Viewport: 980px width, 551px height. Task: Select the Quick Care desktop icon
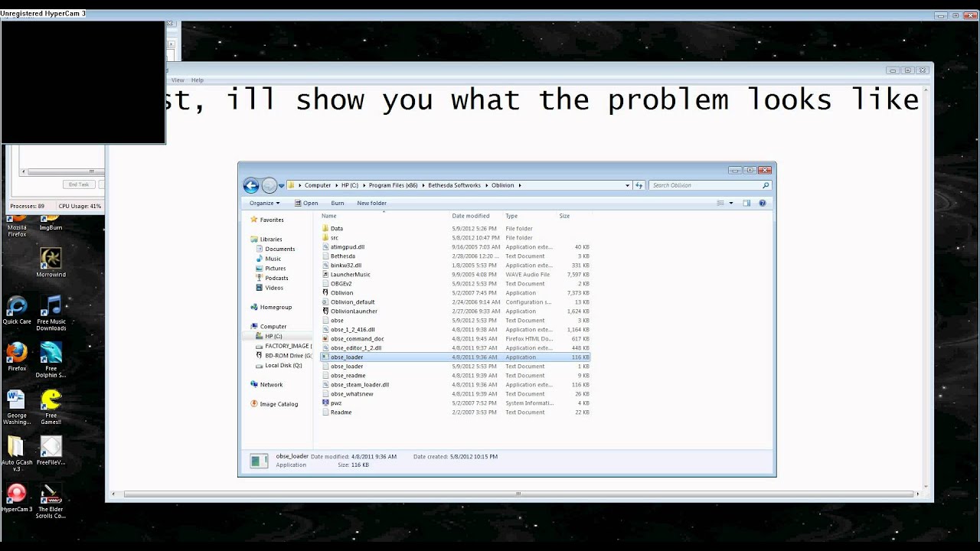[17, 310]
